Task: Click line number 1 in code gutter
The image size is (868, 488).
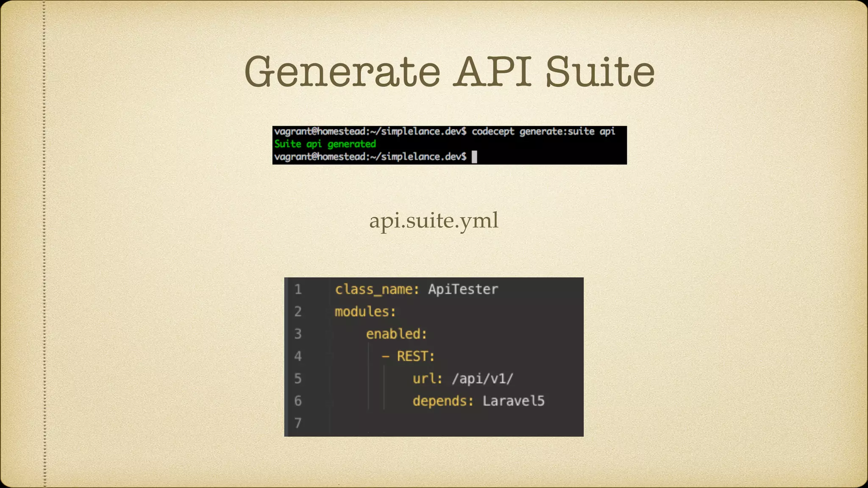Action: 298,289
